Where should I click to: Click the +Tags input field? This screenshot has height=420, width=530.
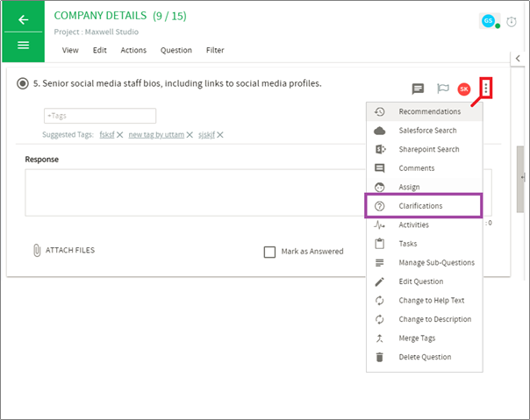[100, 116]
